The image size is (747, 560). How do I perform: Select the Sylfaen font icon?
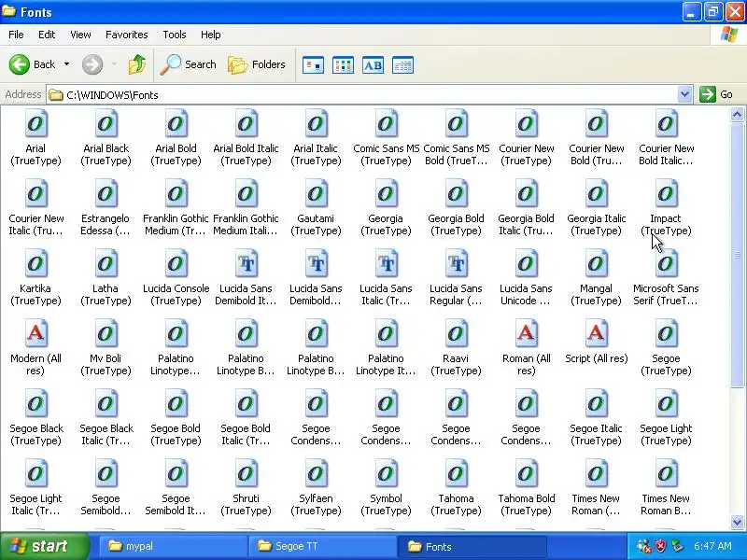coord(316,474)
